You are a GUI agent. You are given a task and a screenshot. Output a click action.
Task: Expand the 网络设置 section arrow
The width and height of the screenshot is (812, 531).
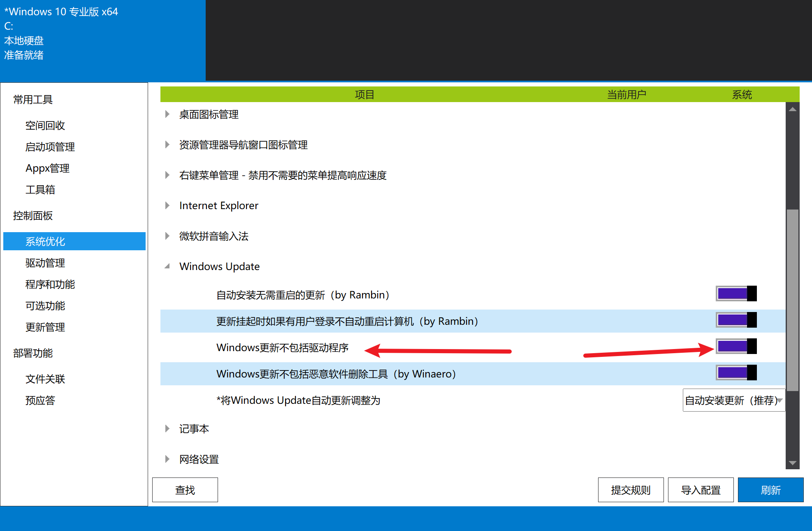coord(167,459)
